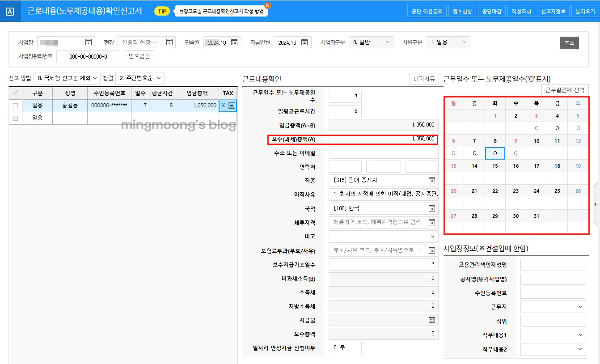
Task: Toggle the O work mark on day 8
Action: [494, 153]
